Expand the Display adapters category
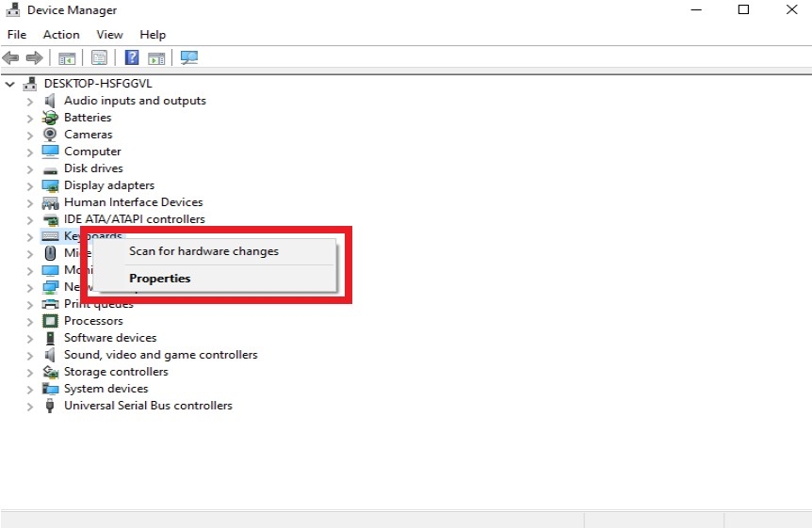This screenshot has height=528, width=812. pos(30,186)
